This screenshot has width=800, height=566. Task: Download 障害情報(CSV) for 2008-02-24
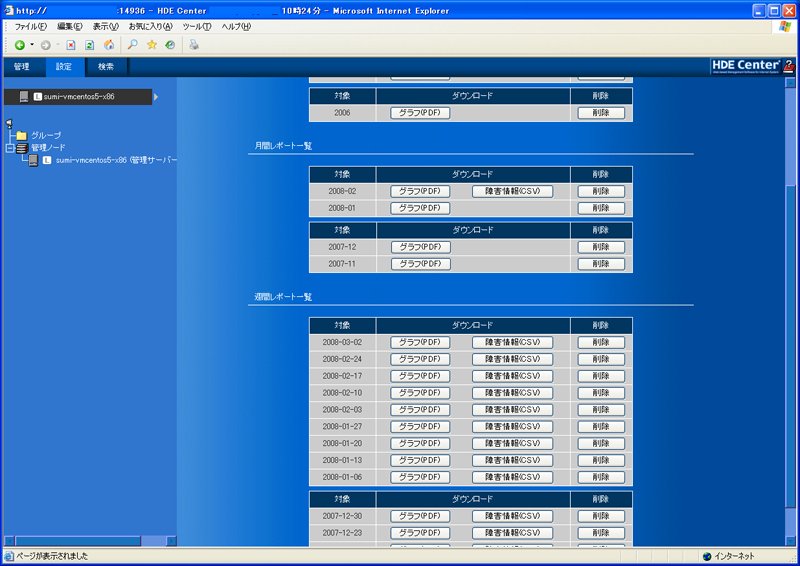[512, 359]
